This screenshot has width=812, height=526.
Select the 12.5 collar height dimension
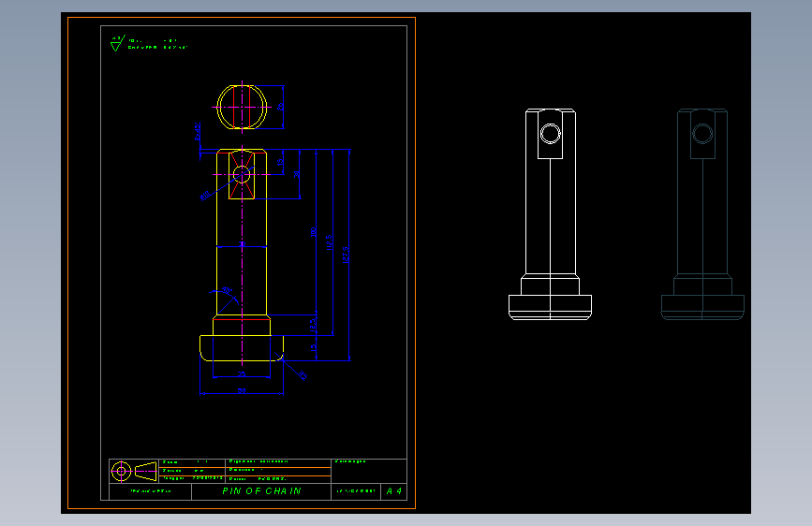tap(313, 325)
